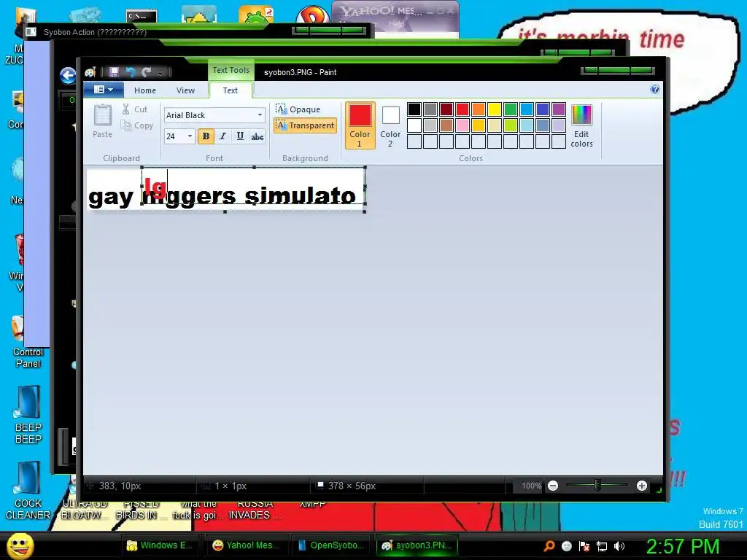Click the Yahoo! Messenger window title
This screenshot has width=747, height=560.
point(380,11)
